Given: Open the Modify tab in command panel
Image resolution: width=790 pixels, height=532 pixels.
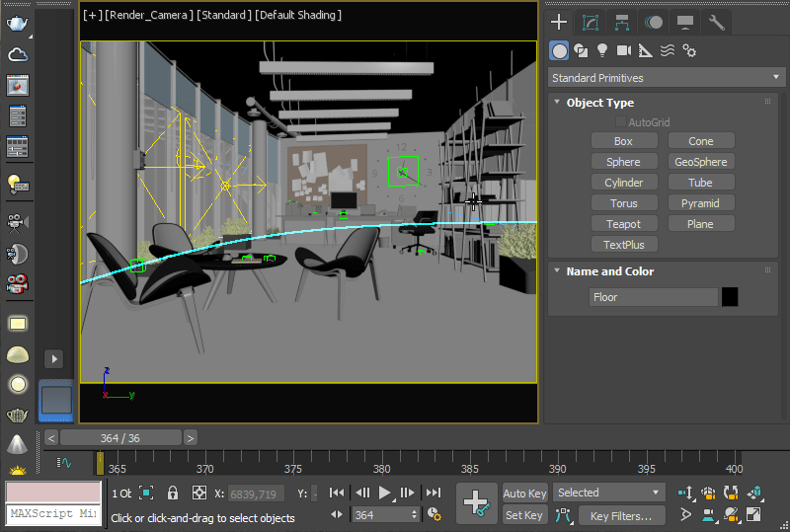Looking at the screenshot, I should point(591,22).
